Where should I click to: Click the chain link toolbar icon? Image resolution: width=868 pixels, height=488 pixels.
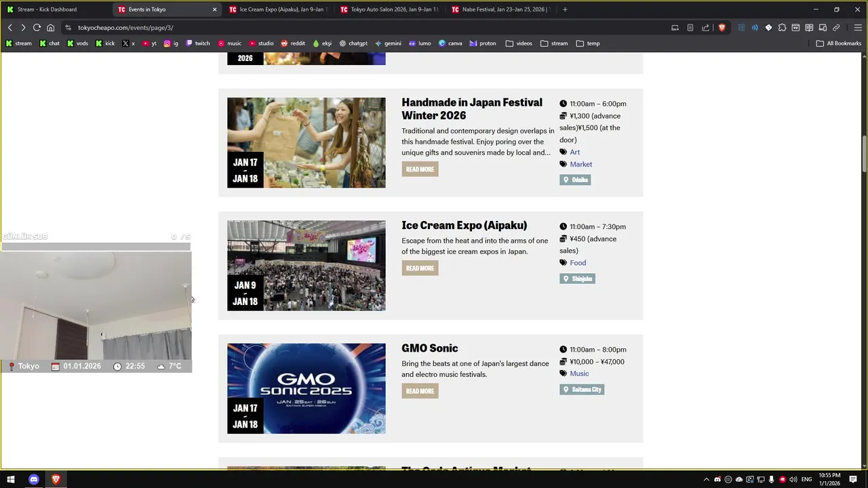(836, 28)
